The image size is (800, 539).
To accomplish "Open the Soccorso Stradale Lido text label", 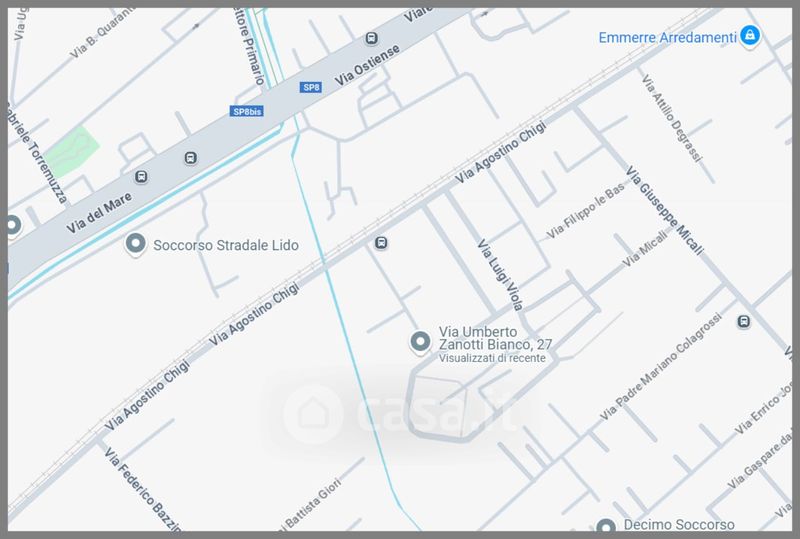I will (226, 246).
